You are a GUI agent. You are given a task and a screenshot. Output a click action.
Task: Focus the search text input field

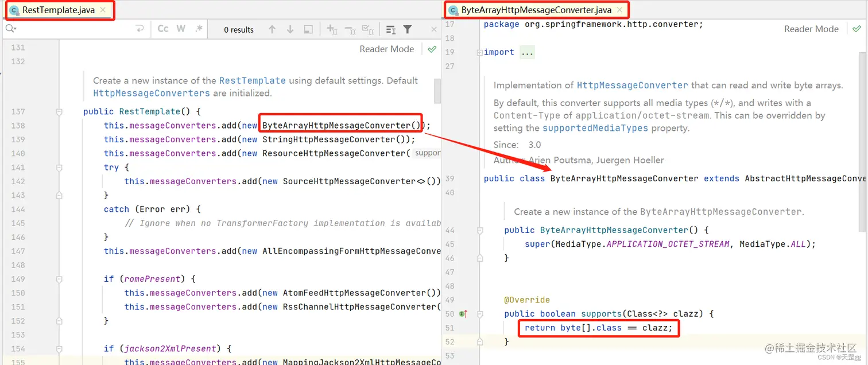(75, 29)
